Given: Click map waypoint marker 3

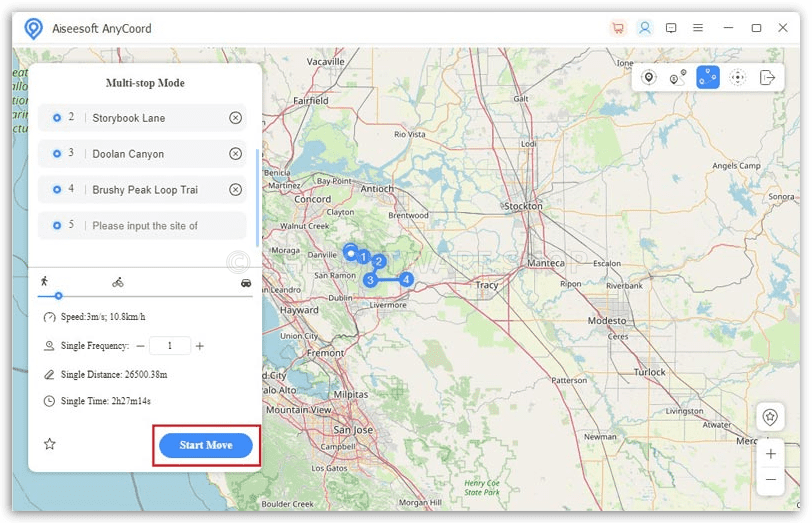Looking at the screenshot, I should coord(370,280).
